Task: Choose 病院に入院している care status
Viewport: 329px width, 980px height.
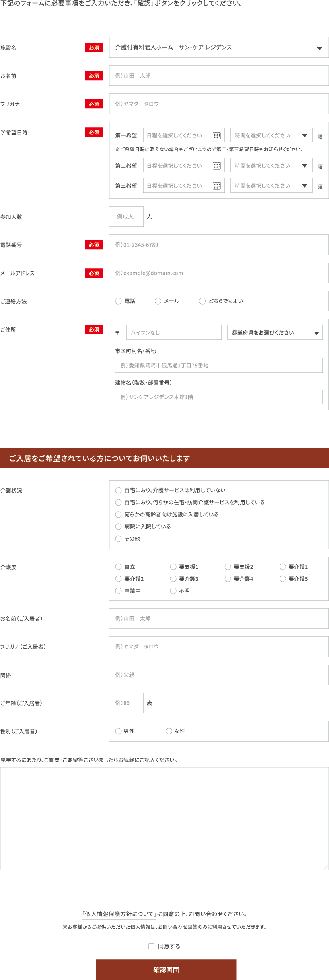Action: point(119,526)
